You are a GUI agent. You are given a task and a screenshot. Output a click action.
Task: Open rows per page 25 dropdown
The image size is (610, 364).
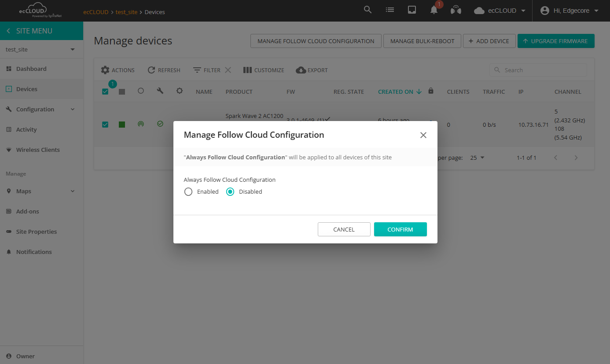[477, 158]
